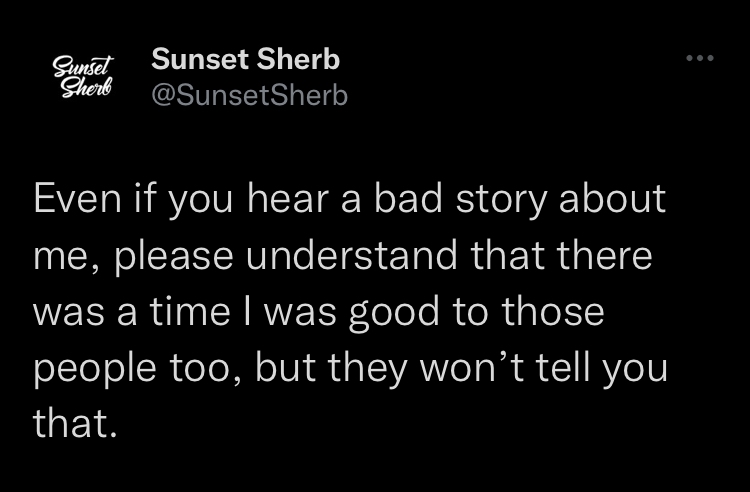The height and width of the screenshot is (492, 750).
Task: Click the final word 'that.' in tweet
Action: coord(75,423)
